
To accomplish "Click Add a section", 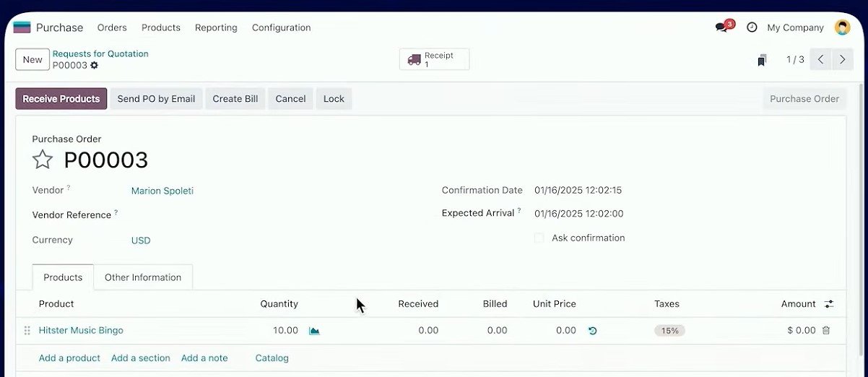I will [x=141, y=357].
